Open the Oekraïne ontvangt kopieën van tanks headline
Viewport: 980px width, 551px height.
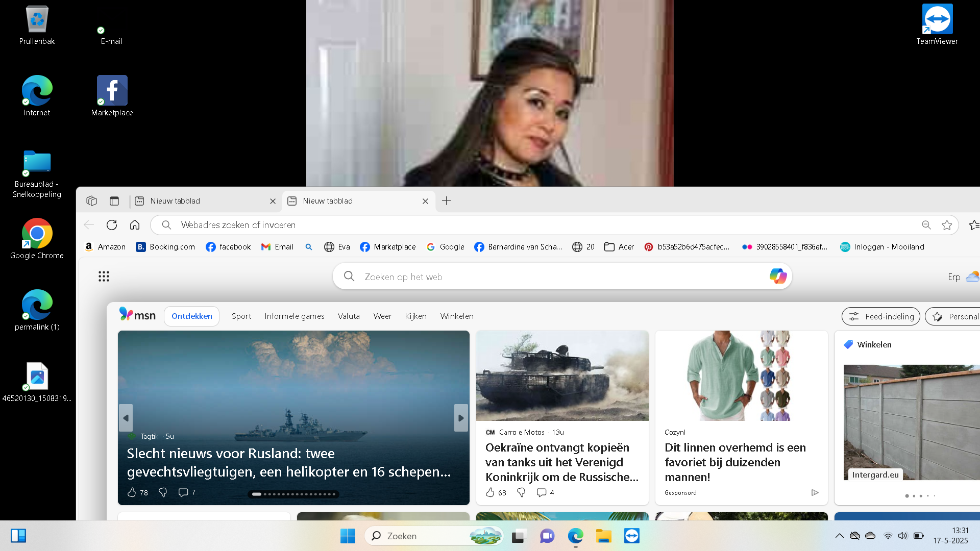click(x=562, y=462)
